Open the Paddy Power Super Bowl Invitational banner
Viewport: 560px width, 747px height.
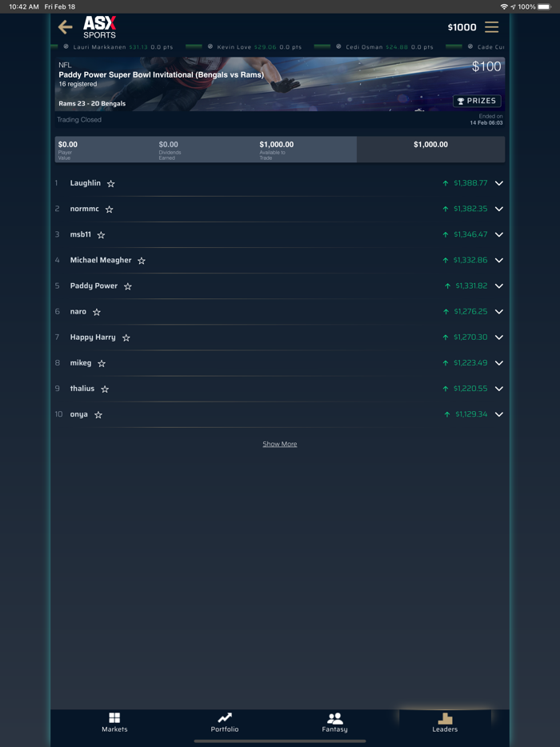[x=280, y=84]
